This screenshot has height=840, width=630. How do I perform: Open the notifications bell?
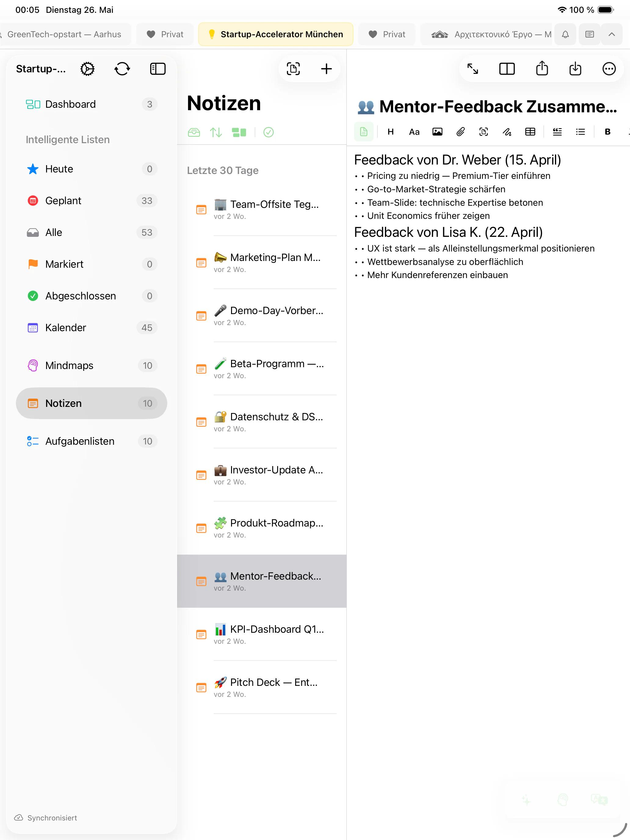(565, 34)
